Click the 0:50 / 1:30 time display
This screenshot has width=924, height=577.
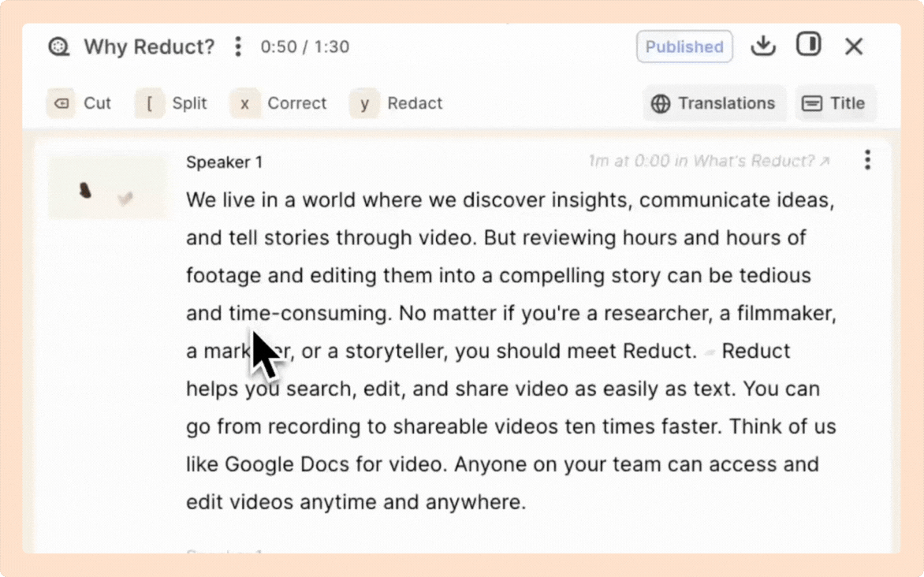(x=304, y=47)
